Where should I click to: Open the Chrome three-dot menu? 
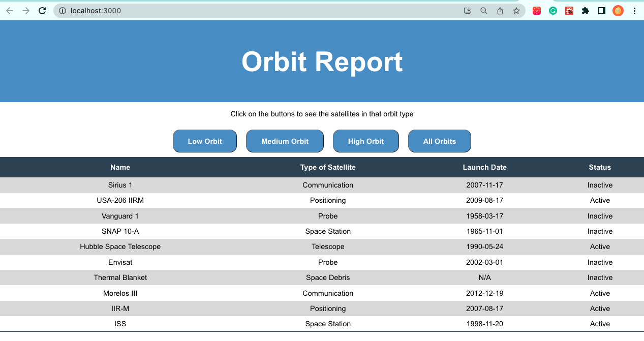(x=634, y=11)
